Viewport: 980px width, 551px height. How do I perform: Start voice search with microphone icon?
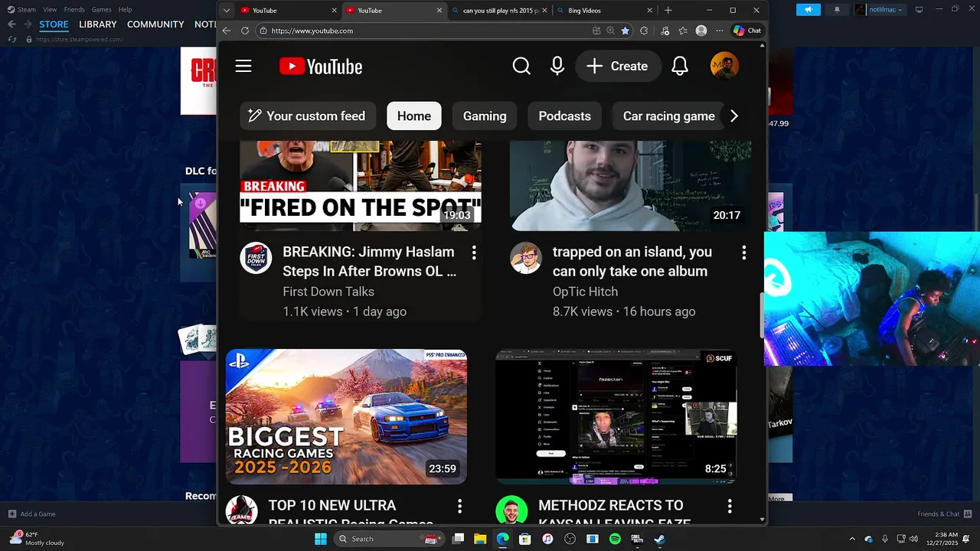point(557,67)
